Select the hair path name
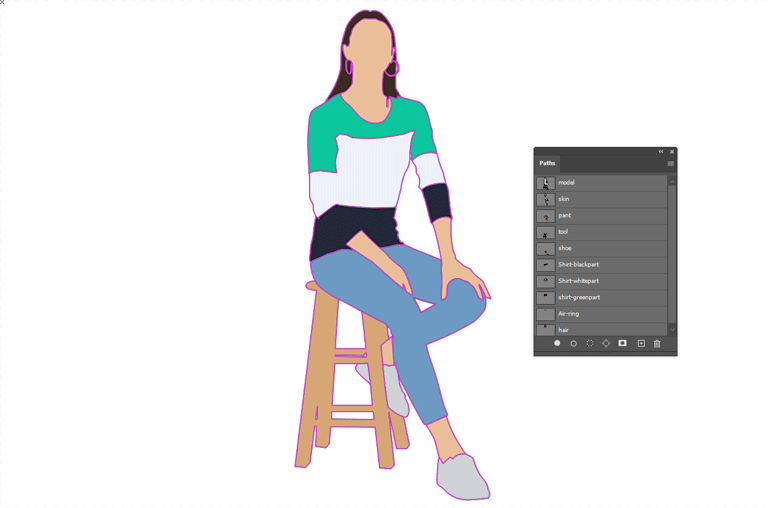The height and width of the screenshot is (508, 770). point(563,330)
